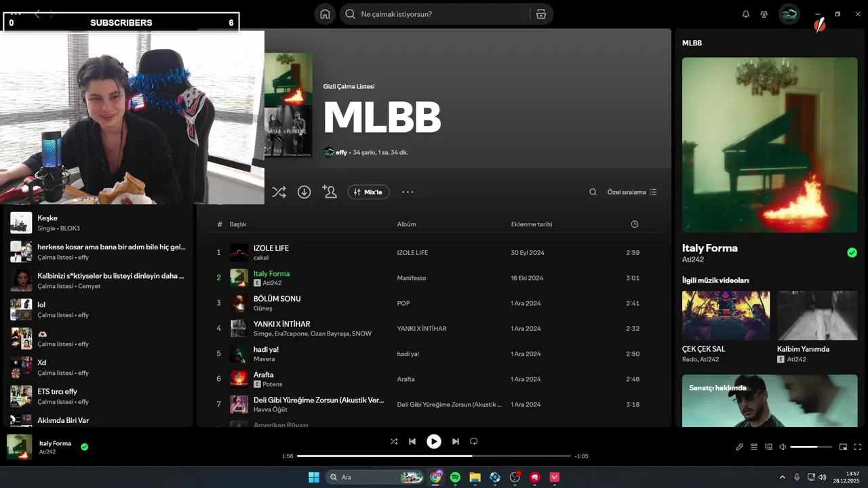Image resolution: width=868 pixels, height=488 pixels.
Task: Open the profile avatar menu
Action: (789, 14)
